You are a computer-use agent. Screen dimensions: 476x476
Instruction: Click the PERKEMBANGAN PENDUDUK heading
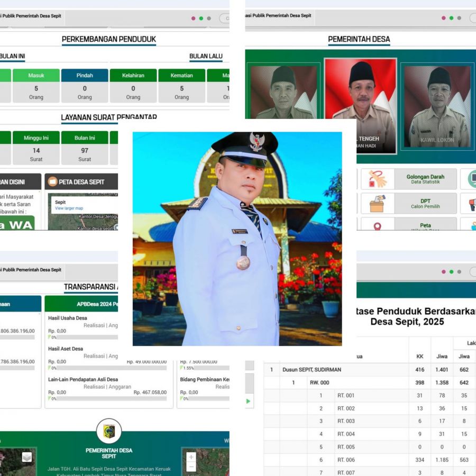tap(108, 39)
